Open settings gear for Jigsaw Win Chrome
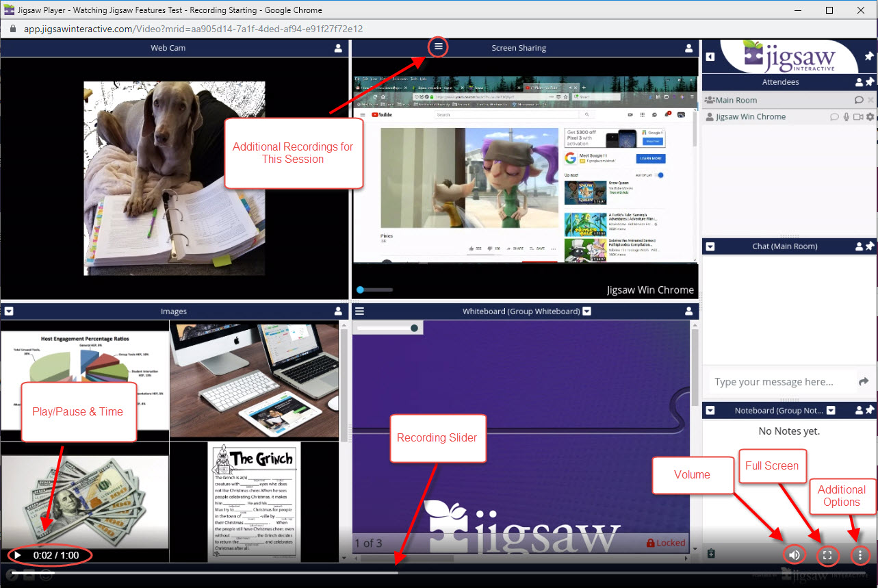 (870, 117)
